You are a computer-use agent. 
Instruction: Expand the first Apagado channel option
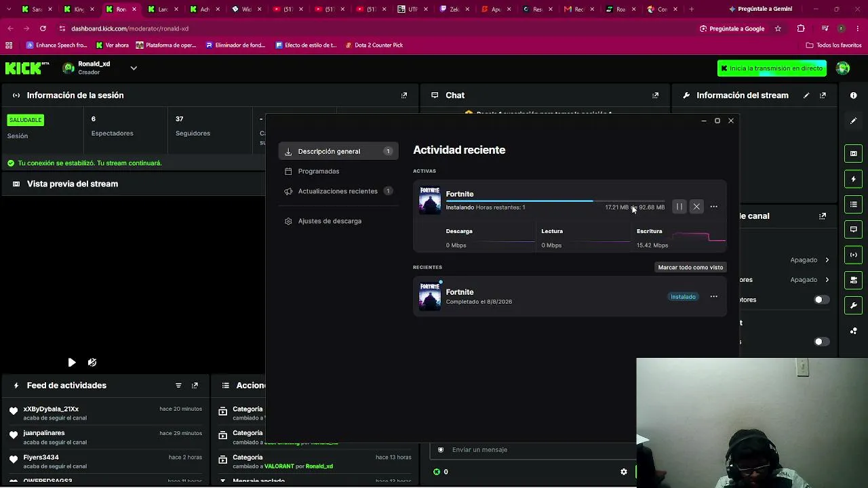[x=810, y=260]
